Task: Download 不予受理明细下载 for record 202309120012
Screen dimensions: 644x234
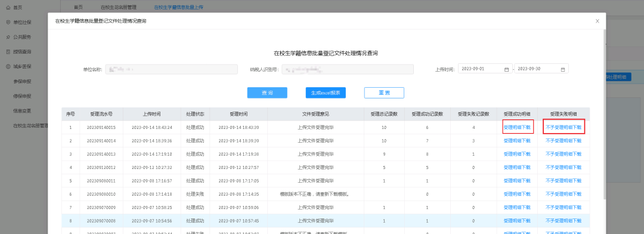Action: (563, 167)
